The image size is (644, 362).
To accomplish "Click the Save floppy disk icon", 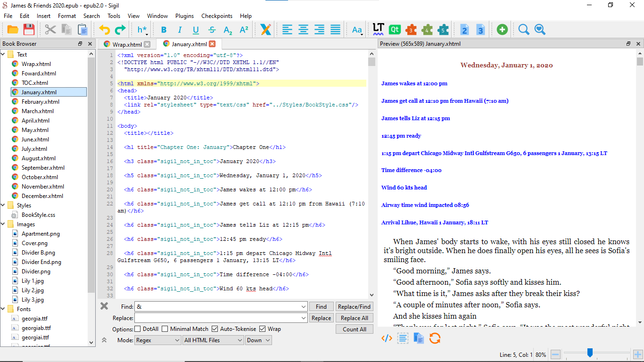I will tap(29, 30).
